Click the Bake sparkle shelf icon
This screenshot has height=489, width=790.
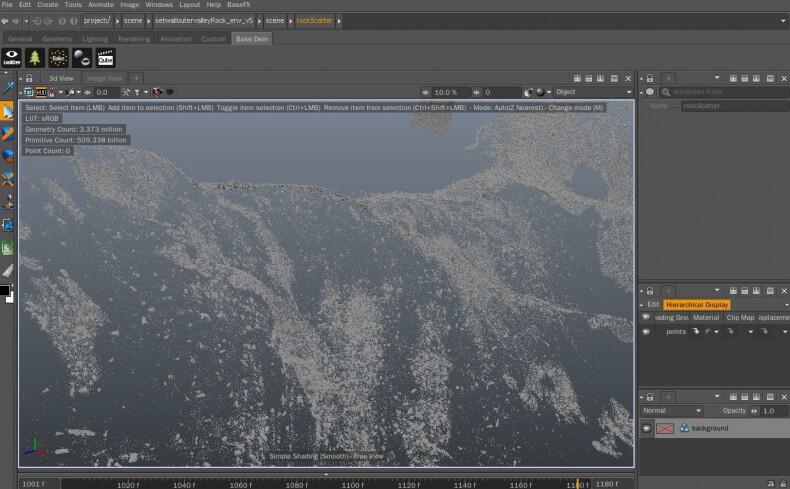click(58, 58)
